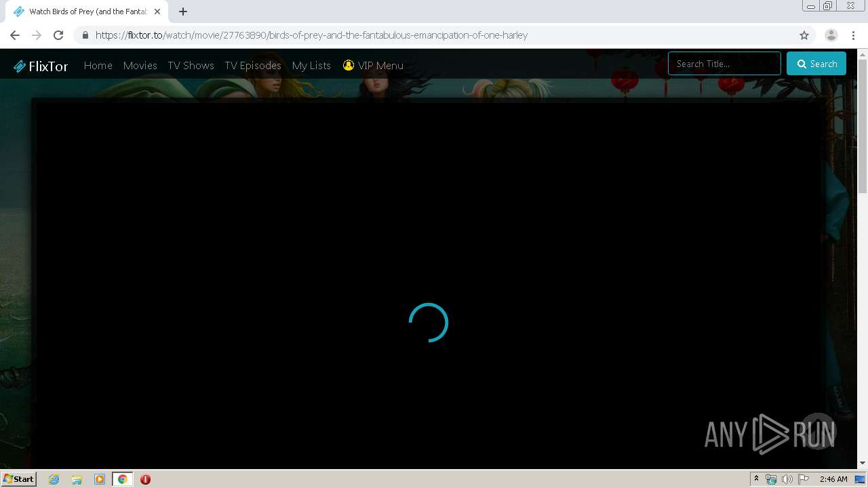
Task: View site security lock info
Action: point(85,35)
